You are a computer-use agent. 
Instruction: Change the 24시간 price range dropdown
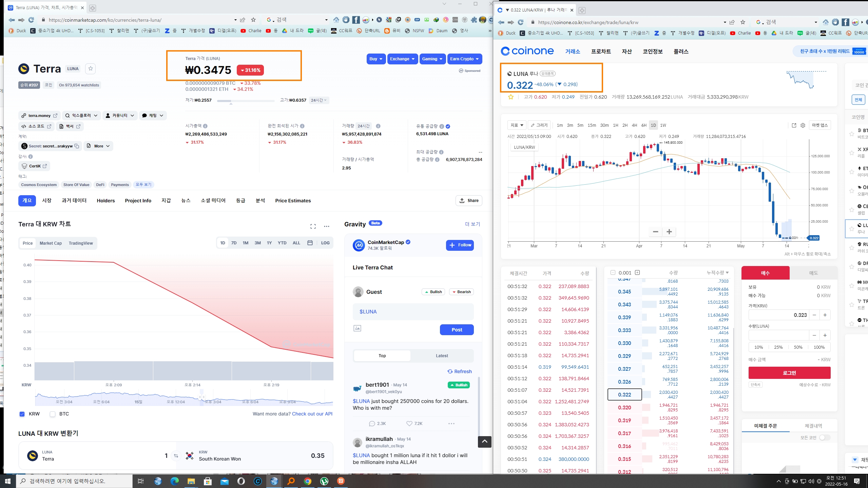[x=319, y=100]
